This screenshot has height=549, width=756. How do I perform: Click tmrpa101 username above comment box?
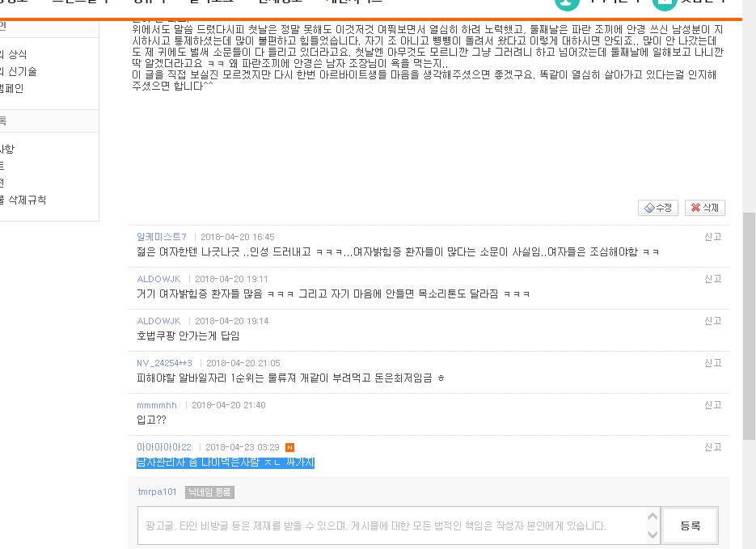[x=157, y=492]
